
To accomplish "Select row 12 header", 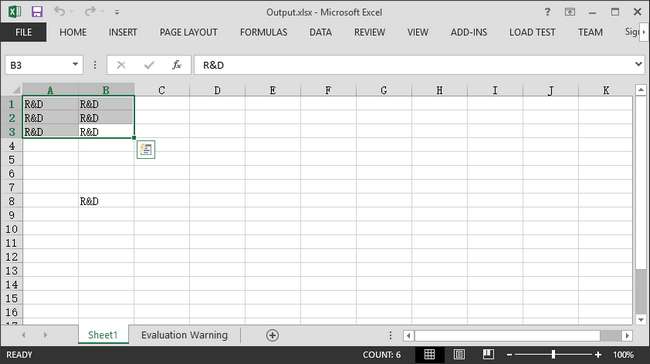I will coord(12,257).
